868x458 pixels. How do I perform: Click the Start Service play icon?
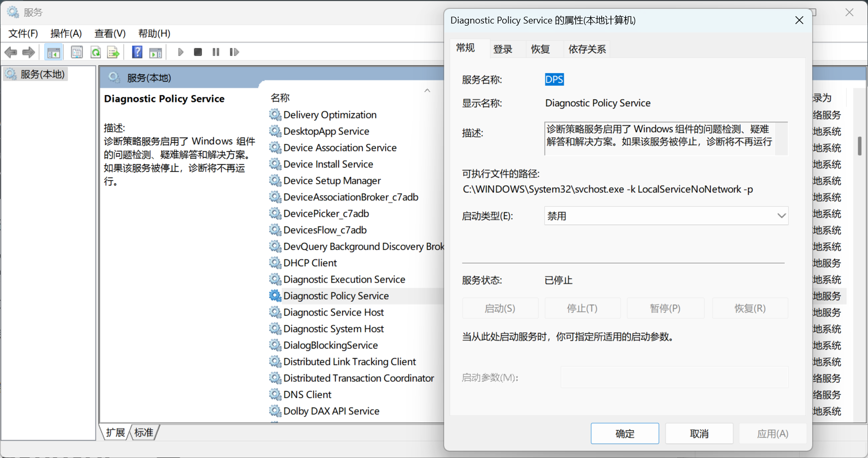pyautogui.click(x=181, y=52)
